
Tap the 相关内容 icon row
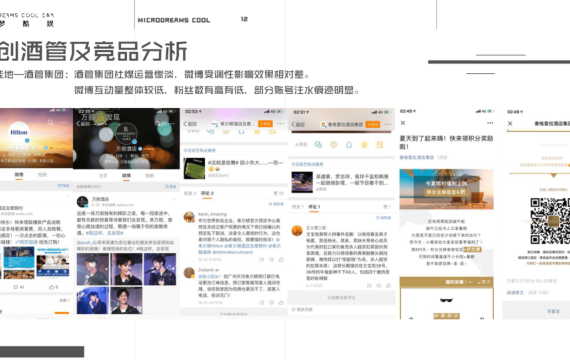(x=302, y=309)
